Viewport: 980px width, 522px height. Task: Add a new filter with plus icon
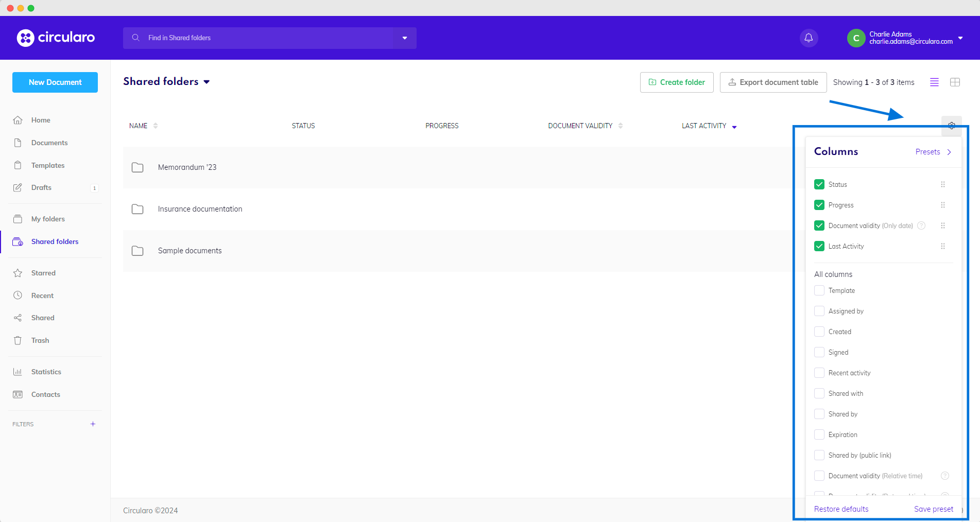[x=93, y=424]
